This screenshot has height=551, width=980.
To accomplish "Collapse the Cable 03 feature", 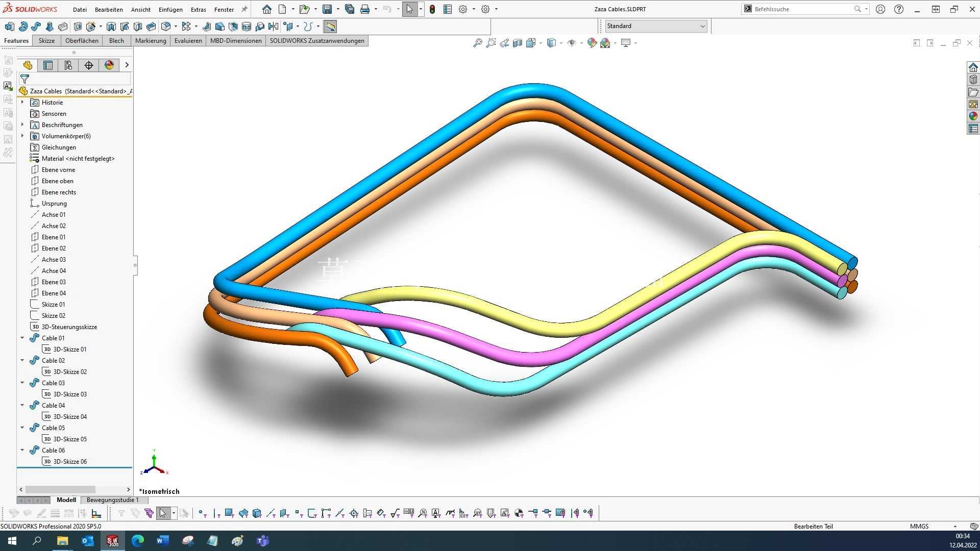I will click(x=22, y=383).
